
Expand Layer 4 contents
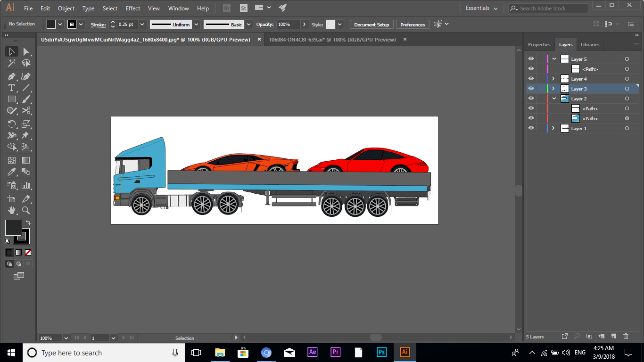(553, 79)
